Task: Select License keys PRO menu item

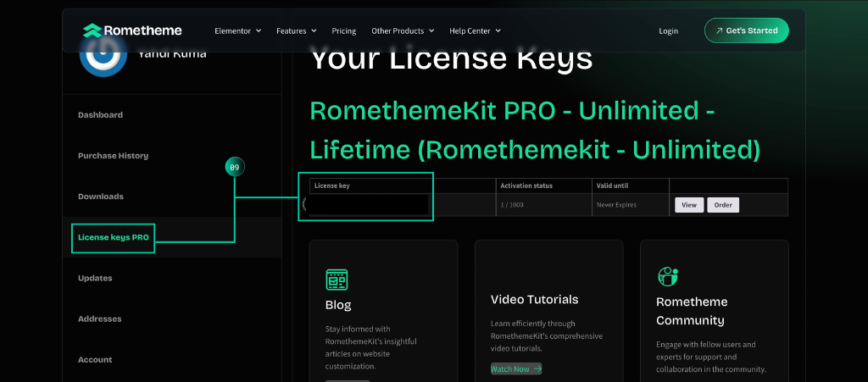Action: point(113,238)
